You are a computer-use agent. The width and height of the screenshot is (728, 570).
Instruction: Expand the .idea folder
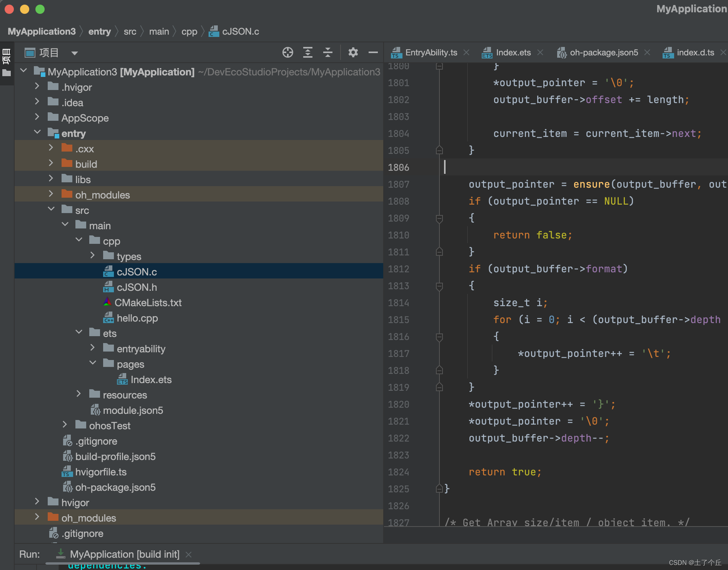pos(37,102)
